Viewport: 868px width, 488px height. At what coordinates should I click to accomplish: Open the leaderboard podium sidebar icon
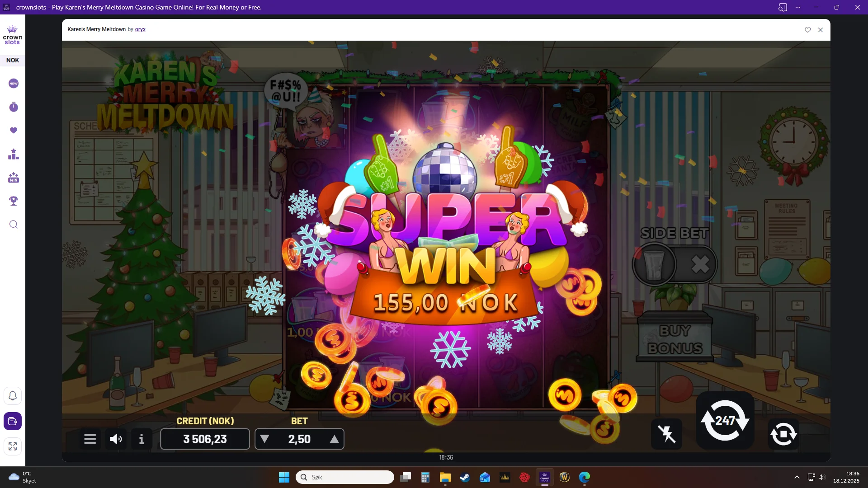click(x=14, y=154)
